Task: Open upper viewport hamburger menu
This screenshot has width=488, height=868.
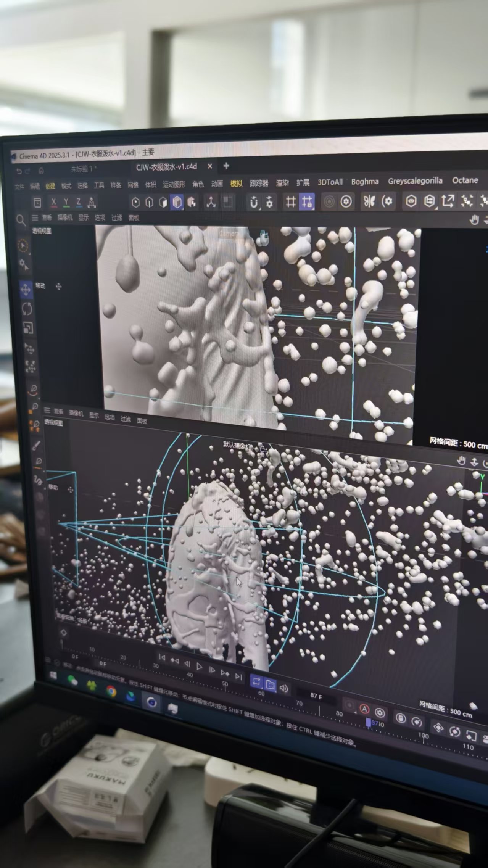Action: tap(35, 217)
